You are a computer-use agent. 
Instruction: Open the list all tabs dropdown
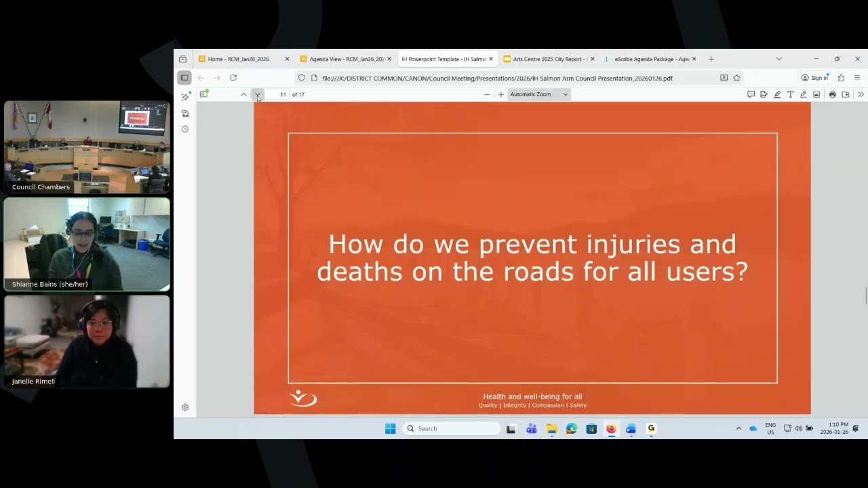[778, 59]
